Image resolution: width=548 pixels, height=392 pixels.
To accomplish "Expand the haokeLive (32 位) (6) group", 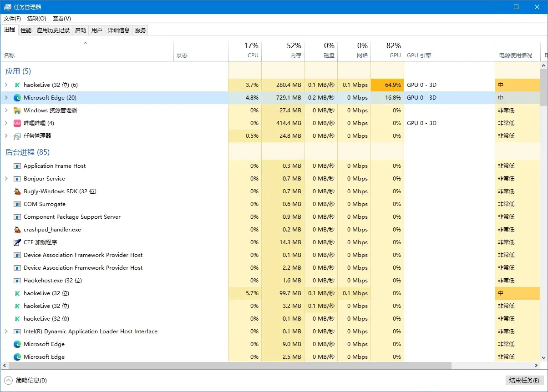I will click(6, 85).
